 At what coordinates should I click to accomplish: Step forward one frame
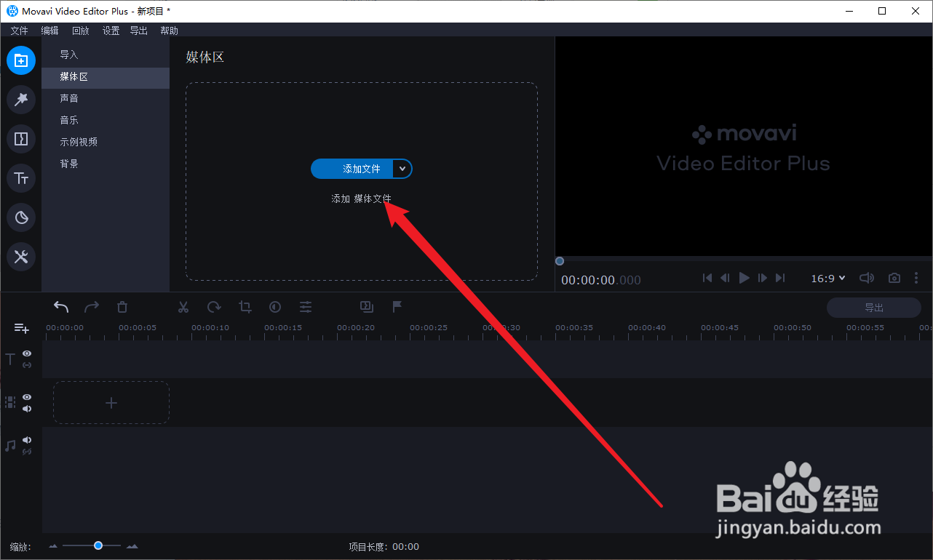tap(762, 278)
